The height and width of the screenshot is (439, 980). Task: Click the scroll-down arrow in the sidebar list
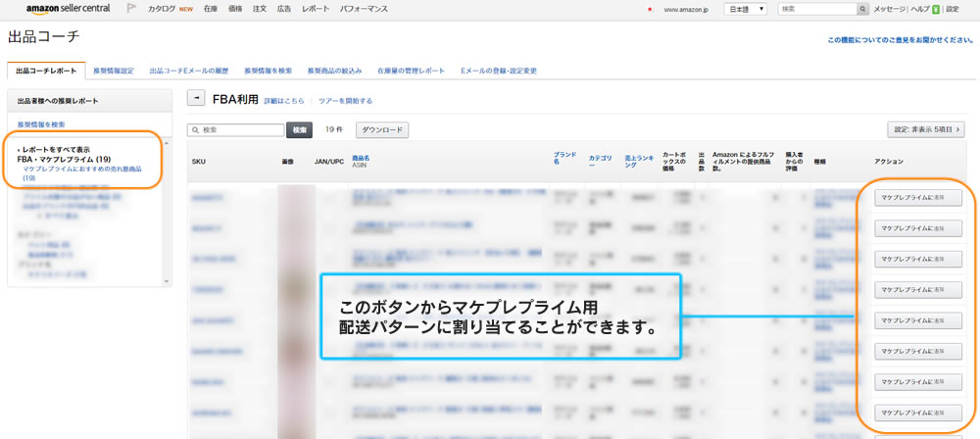(167, 281)
